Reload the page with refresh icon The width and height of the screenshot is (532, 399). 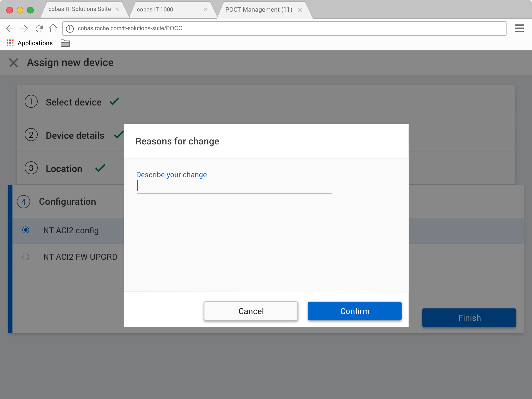click(39, 28)
